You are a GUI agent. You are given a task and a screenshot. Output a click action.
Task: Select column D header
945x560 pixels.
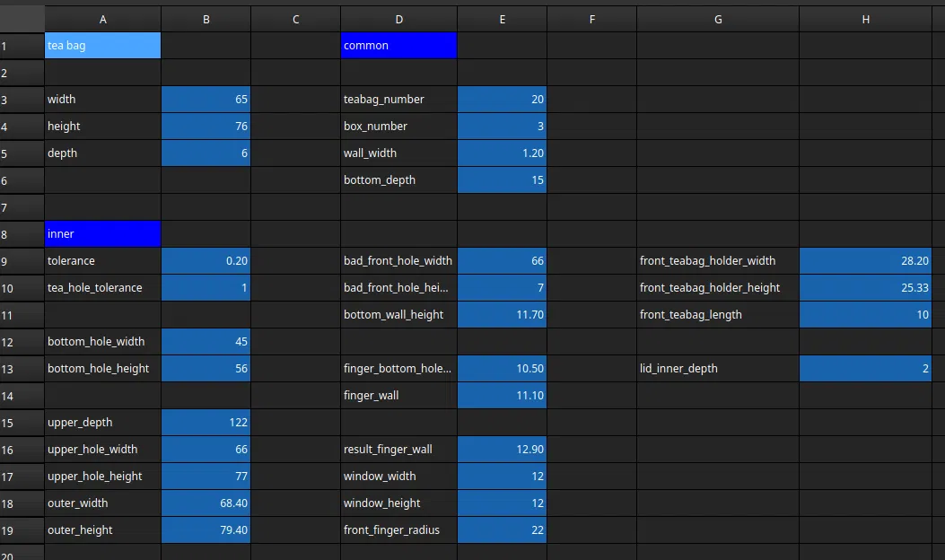point(398,20)
